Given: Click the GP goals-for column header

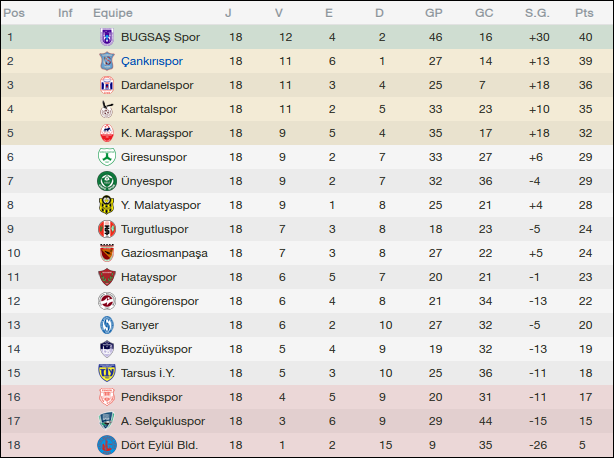Looking at the screenshot, I should click(x=434, y=13).
